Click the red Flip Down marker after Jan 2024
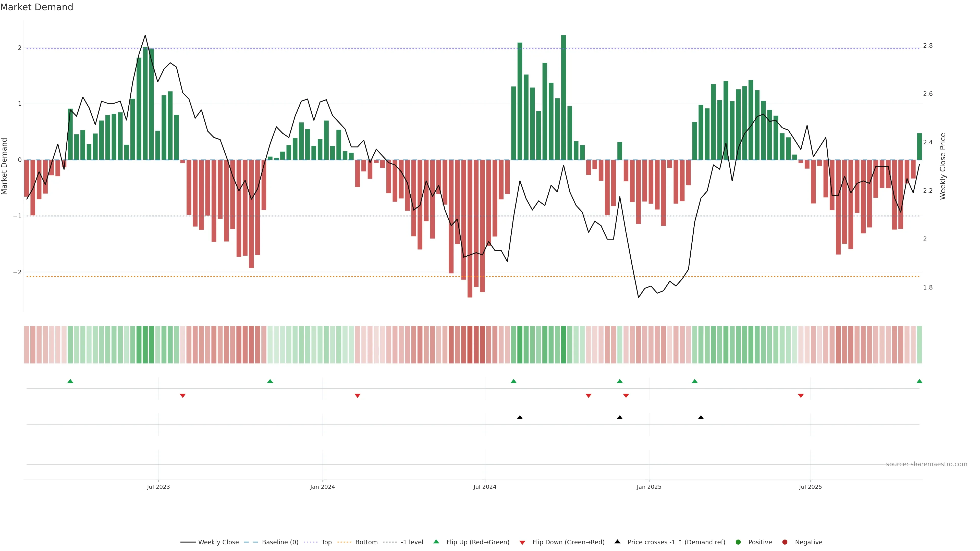Image resolution: width=980 pixels, height=551 pixels. (357, 396)
